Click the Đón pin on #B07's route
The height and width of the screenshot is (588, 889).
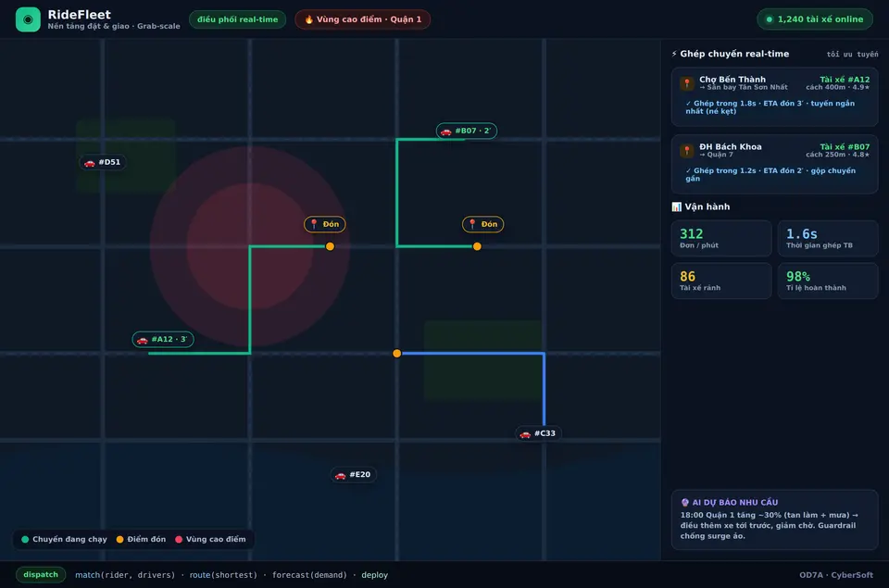(x=483, y=224)
